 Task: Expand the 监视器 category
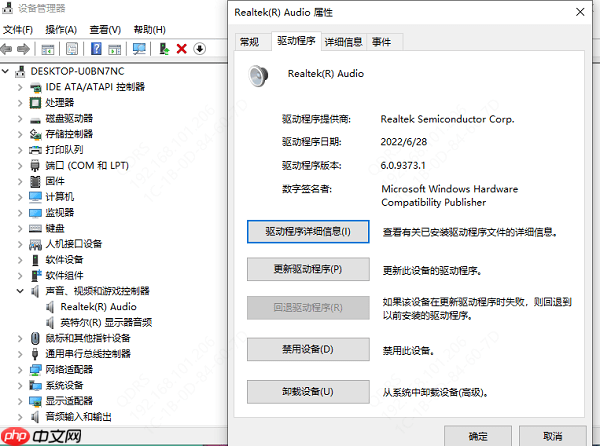point(20,213)
